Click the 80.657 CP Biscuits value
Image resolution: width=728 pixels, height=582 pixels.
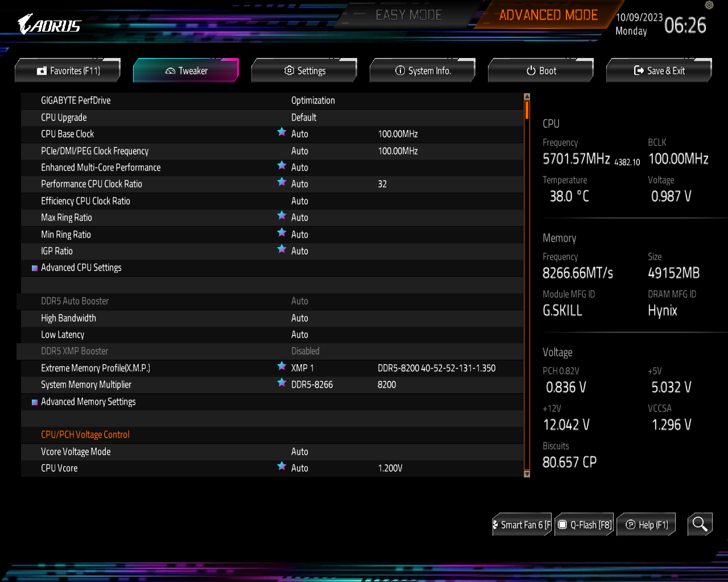click(x=569, y=463)
